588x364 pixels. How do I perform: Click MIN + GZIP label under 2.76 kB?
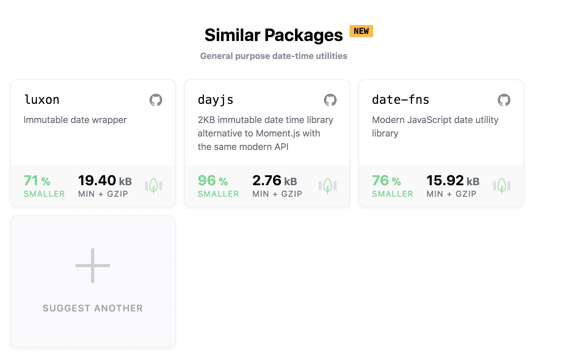(x=277, y=194)
